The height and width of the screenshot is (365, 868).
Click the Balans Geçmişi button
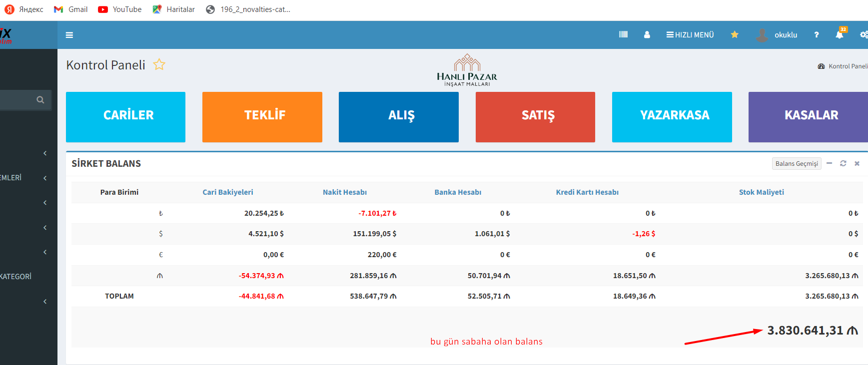[796, 164]
